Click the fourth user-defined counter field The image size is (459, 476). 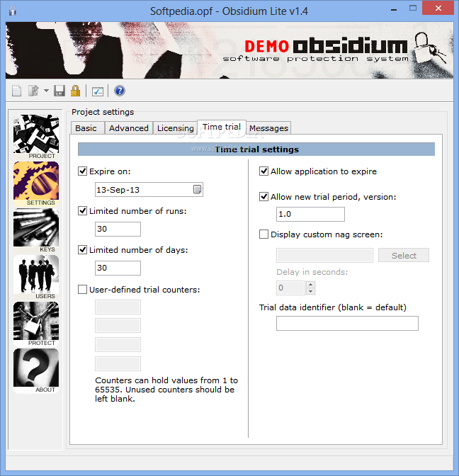point(118,363)
